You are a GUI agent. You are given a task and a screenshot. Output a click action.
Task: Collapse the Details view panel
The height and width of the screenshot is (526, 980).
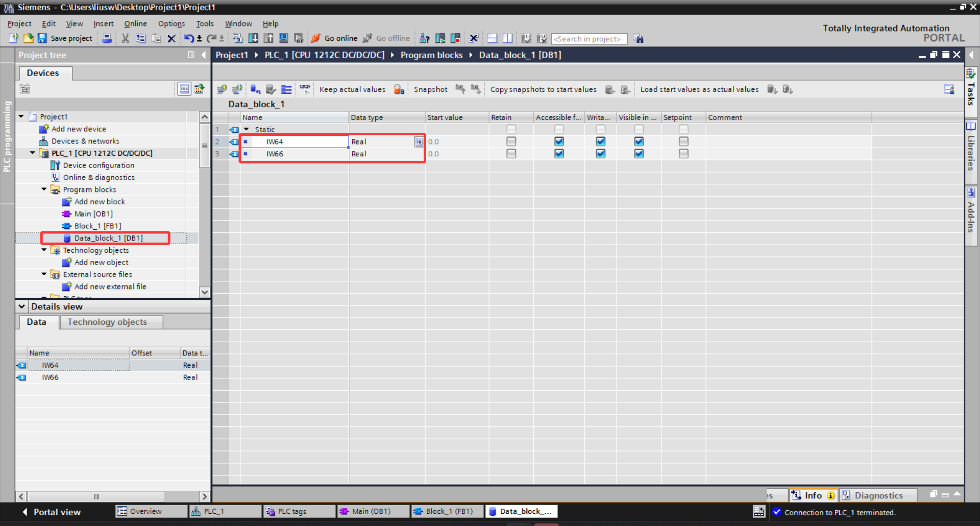tap(22, 306)
